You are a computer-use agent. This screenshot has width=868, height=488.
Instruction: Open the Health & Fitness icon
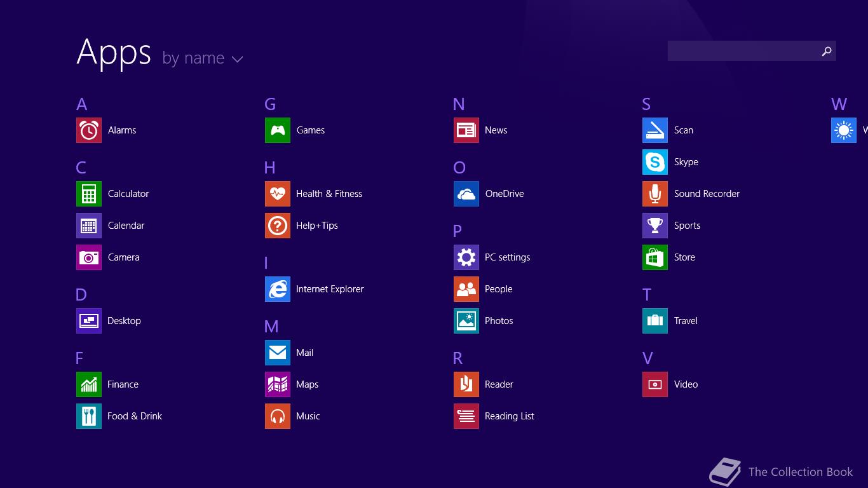[x=278, y=194]
